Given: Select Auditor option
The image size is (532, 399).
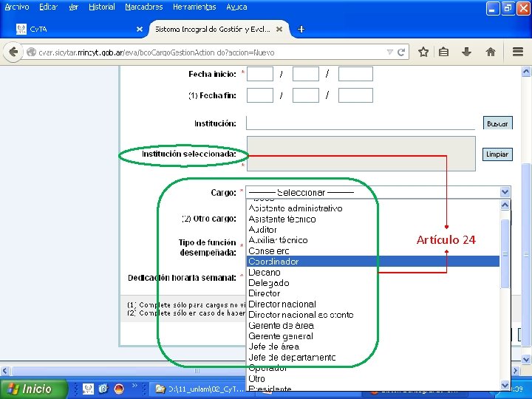Looking at the screenshot, I should (x=373, y=230).
